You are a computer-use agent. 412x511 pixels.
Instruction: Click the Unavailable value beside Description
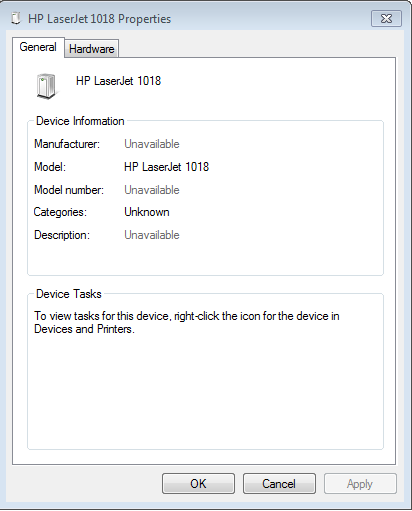click(152, 235)
